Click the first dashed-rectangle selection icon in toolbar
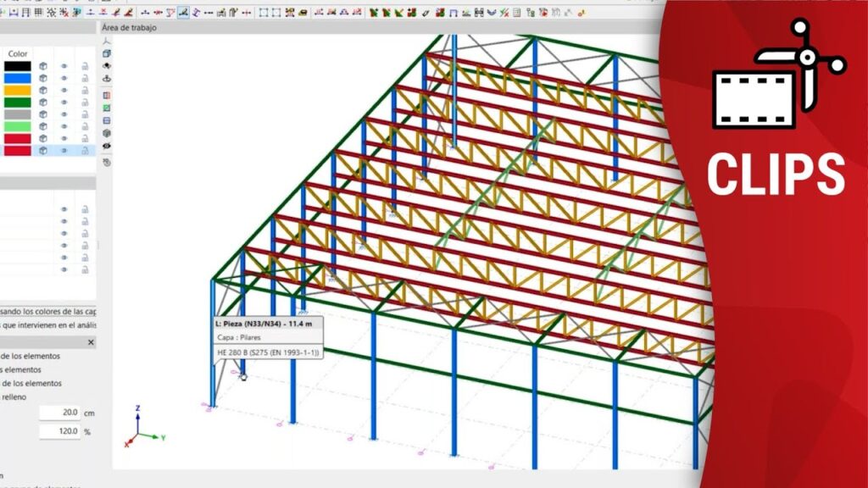 [x=263, y=13]
